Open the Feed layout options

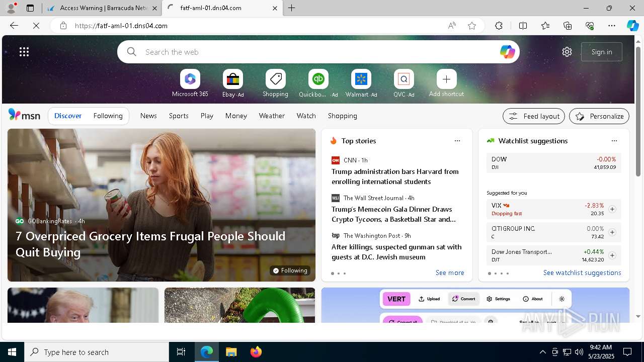(x=534, y=116)
